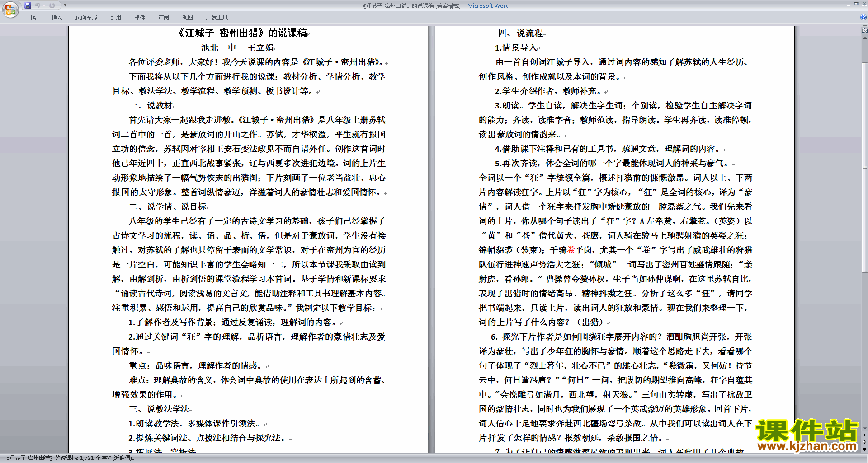This screenshot has height=463, width=868.
Task: Restore down the Word window
Action: (x=856, y=4)
